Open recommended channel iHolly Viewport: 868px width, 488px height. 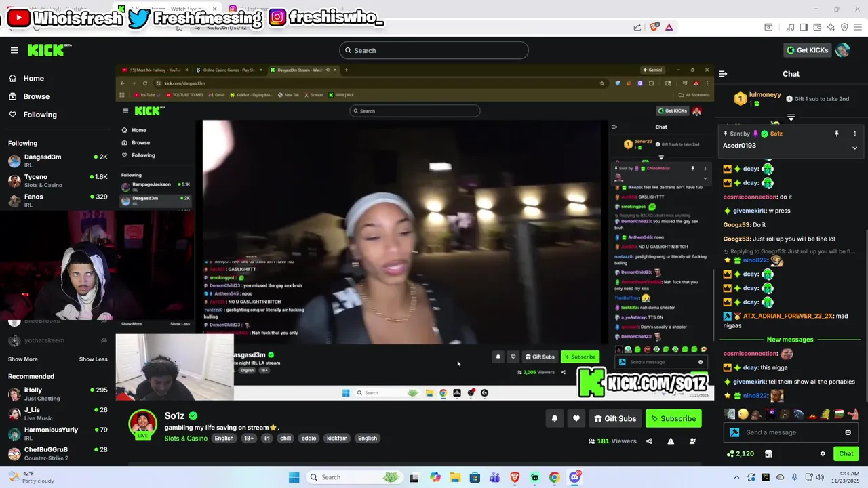coord(58,394)
